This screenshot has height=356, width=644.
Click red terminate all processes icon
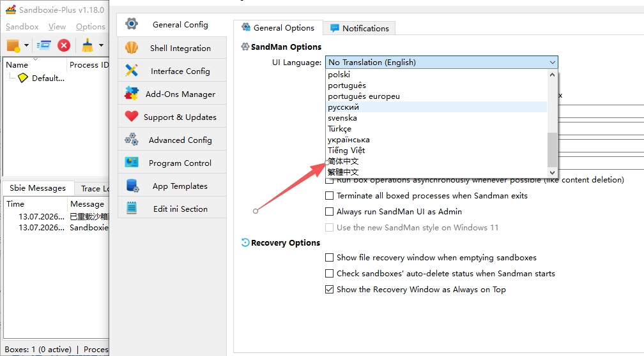click(64, 45)
